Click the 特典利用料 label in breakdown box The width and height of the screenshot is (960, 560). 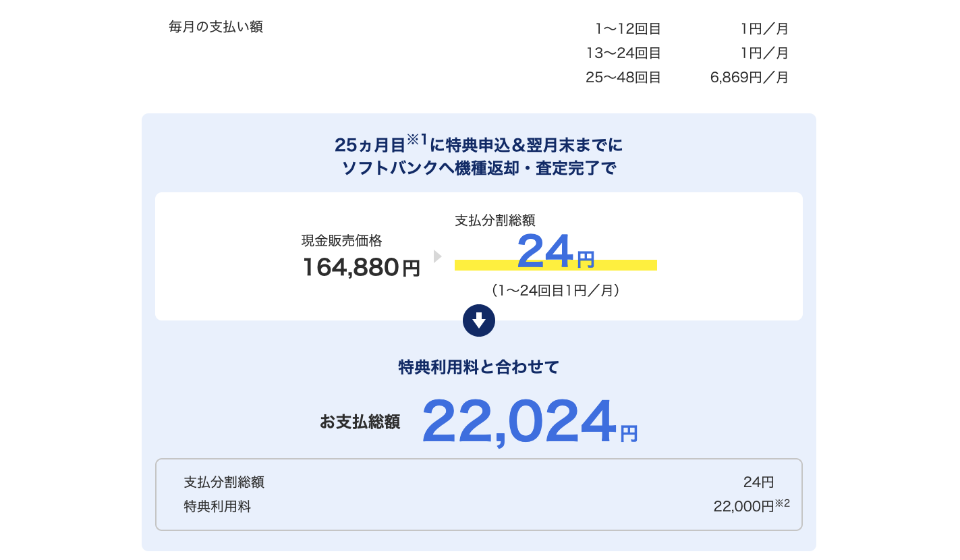pos(217,507)
